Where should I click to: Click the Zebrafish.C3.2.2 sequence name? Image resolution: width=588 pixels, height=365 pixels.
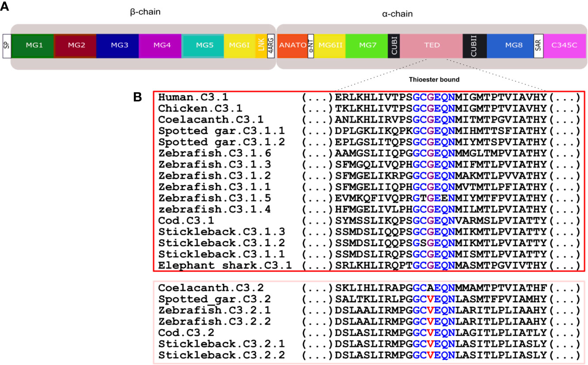[x=214, y=321]
